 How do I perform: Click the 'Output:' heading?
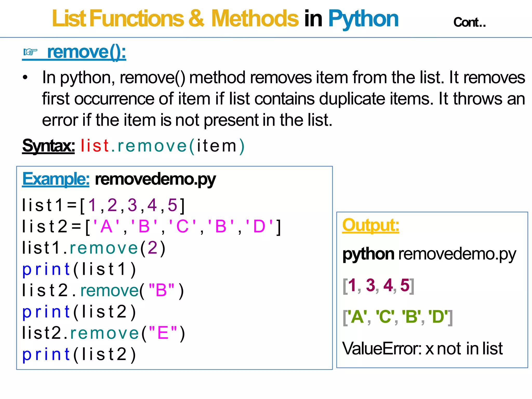pos(371,225)
